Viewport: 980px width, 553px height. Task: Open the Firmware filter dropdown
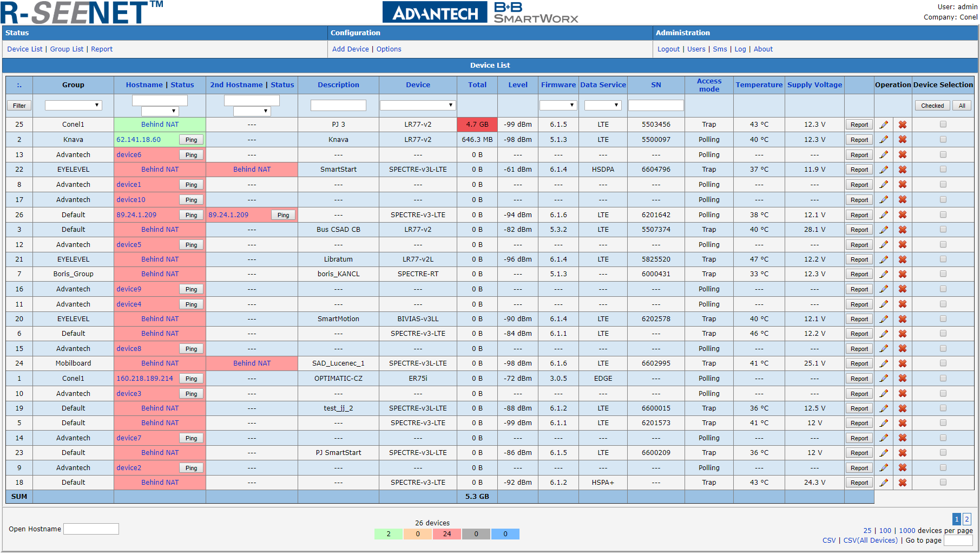click(x=558, y=105)
